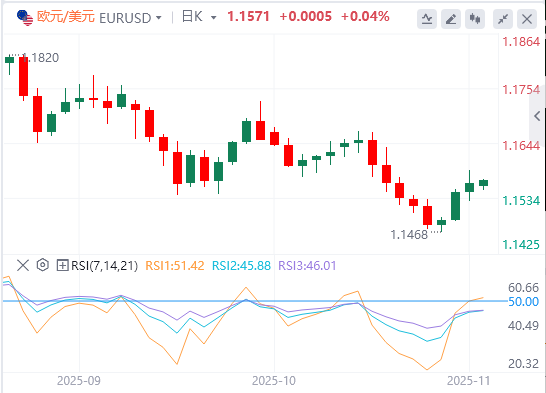Shrink chart with the collapse arrows icon
Image resolution: width=546 pixels, height=393 pixels.
[x=503, y=18]
